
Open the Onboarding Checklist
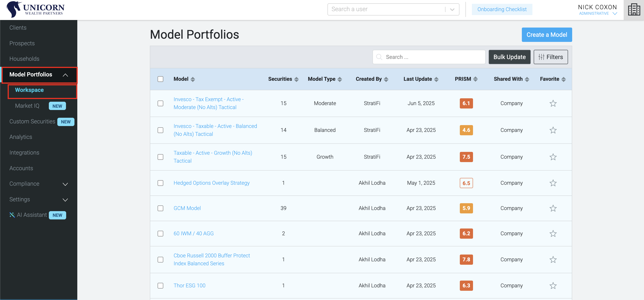[502, 9]
